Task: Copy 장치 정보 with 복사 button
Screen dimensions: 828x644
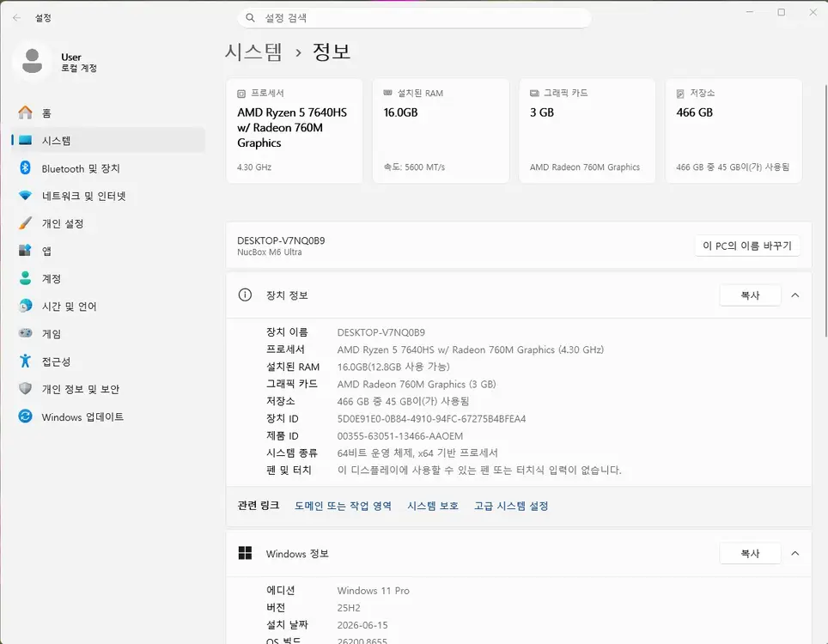Action: pyautogui.click(x=750, y=295)
